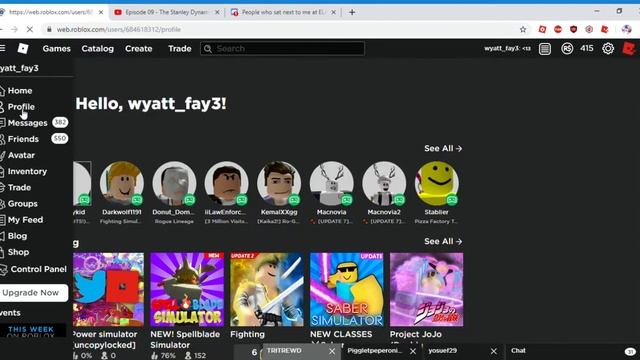The height and width of the screenshot is (360, 640).
Task: Click the browser address bar URL
Action: (x=119, y=29)
